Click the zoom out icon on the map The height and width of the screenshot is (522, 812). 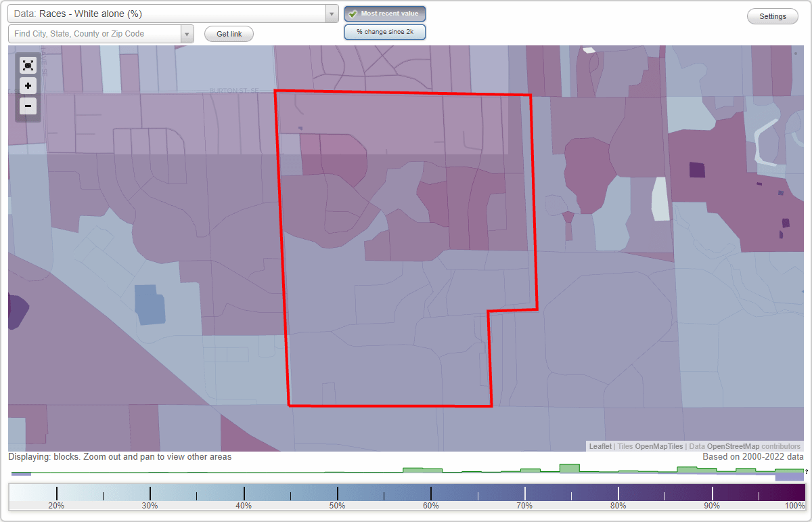tap(28, 106)
